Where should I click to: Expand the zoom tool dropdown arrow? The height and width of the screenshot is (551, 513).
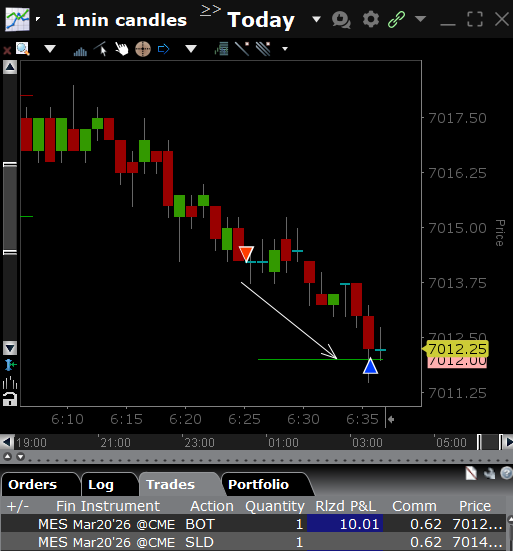click(x=50, y=49)
